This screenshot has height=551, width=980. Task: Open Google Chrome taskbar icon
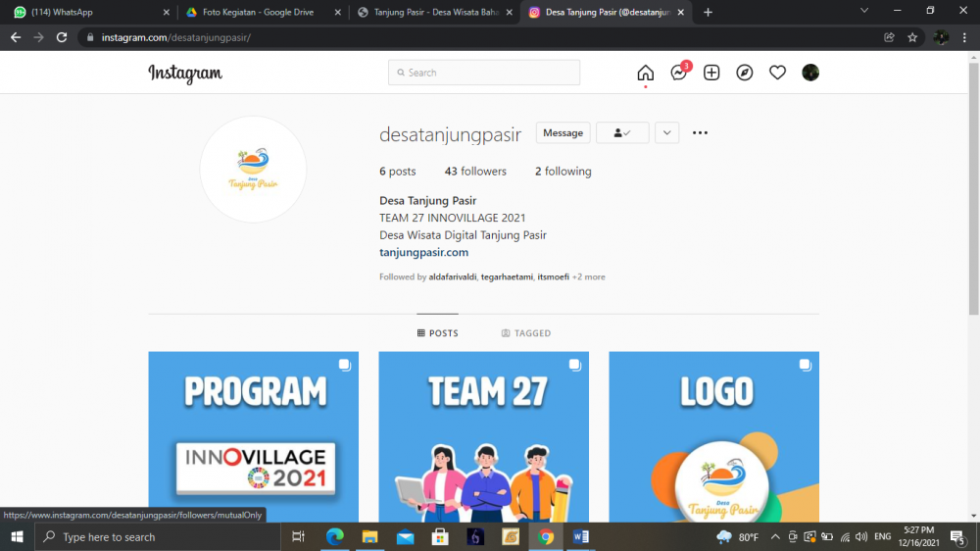[546, 536]
